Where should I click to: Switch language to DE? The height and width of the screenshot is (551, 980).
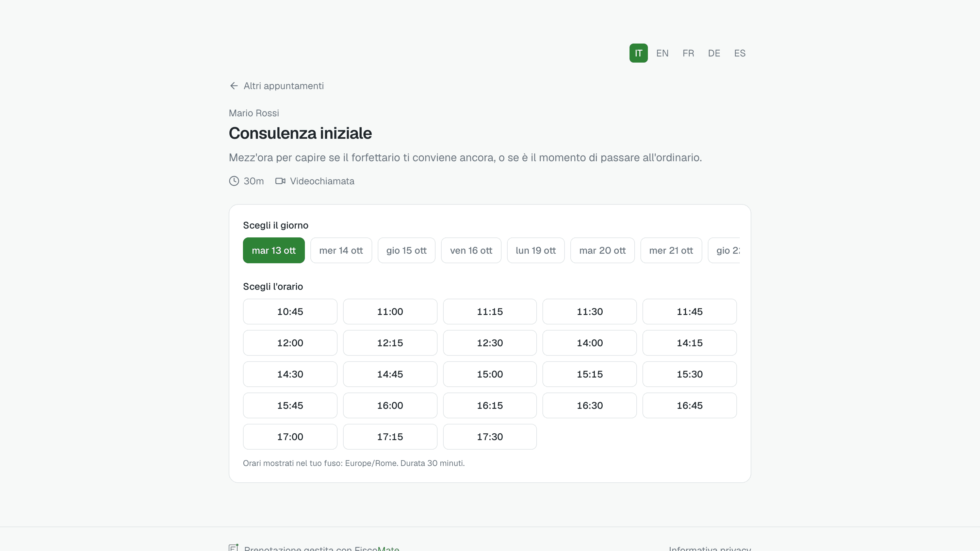tap(714, 53)
